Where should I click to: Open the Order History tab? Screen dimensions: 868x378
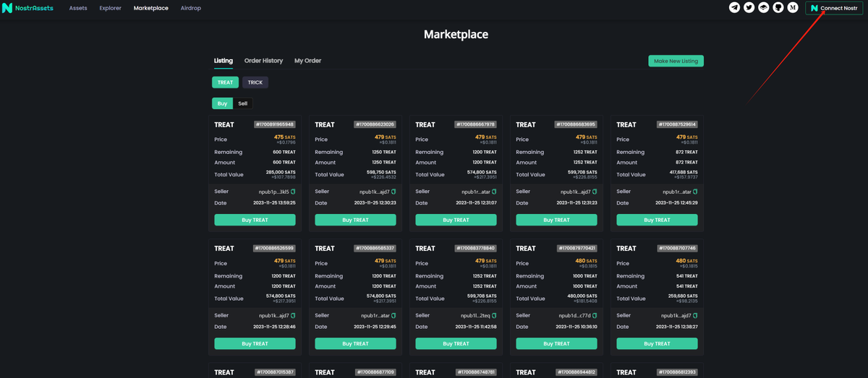(263, 61)
